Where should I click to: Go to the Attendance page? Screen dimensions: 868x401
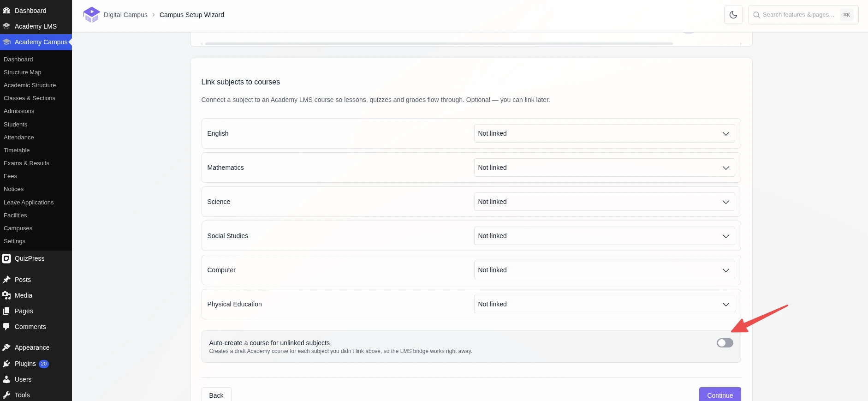coord(19,138)
